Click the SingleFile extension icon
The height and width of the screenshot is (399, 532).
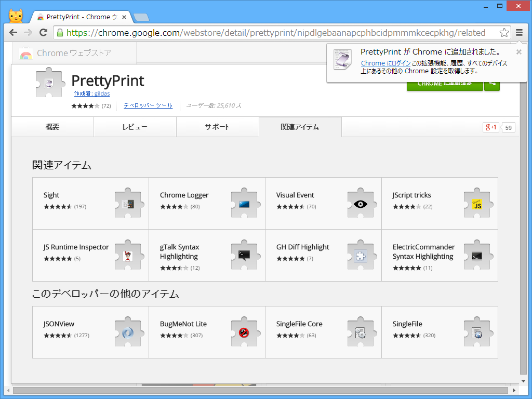476,332
